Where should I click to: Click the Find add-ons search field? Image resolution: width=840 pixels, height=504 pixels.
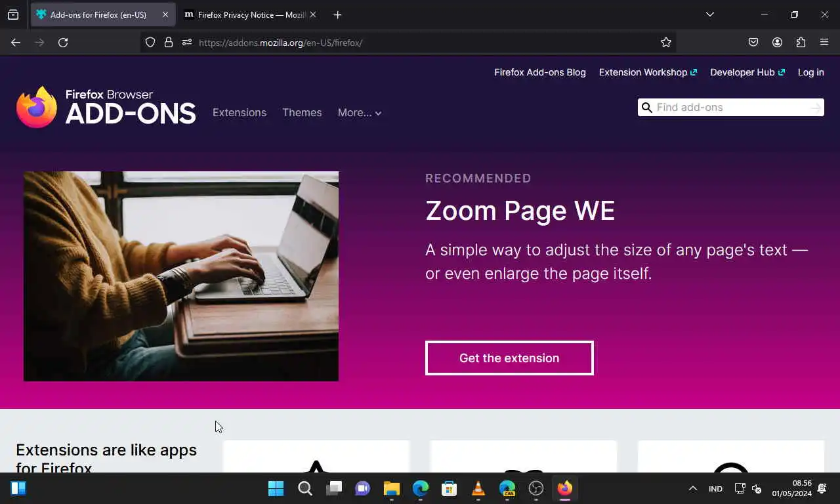pos(731,108)
